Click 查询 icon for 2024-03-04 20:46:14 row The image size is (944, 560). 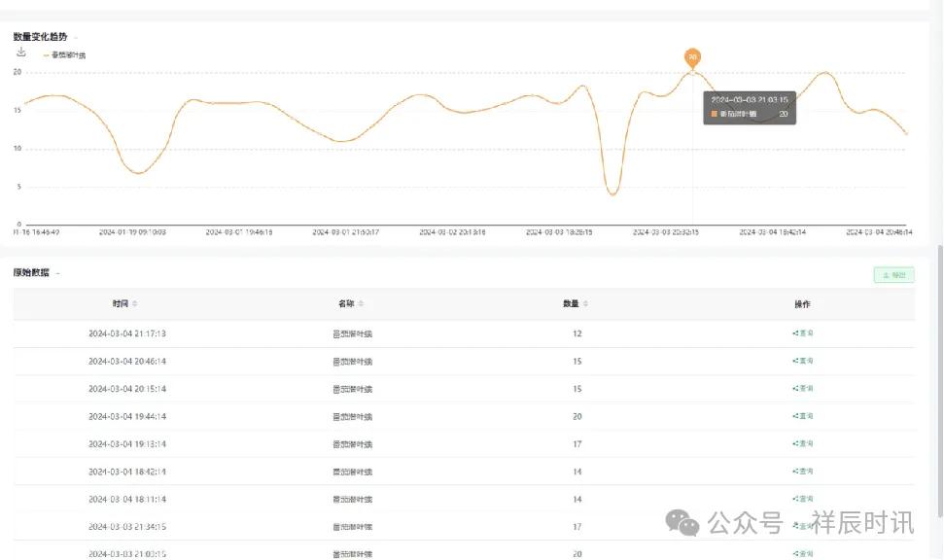coord(802,361)
